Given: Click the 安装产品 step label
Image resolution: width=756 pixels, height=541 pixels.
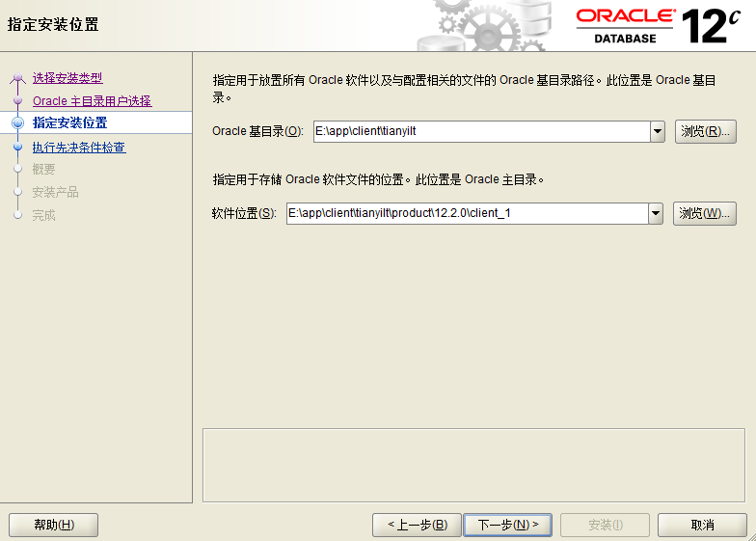Looking at the screenshot, I should click(x=56, y=193).
